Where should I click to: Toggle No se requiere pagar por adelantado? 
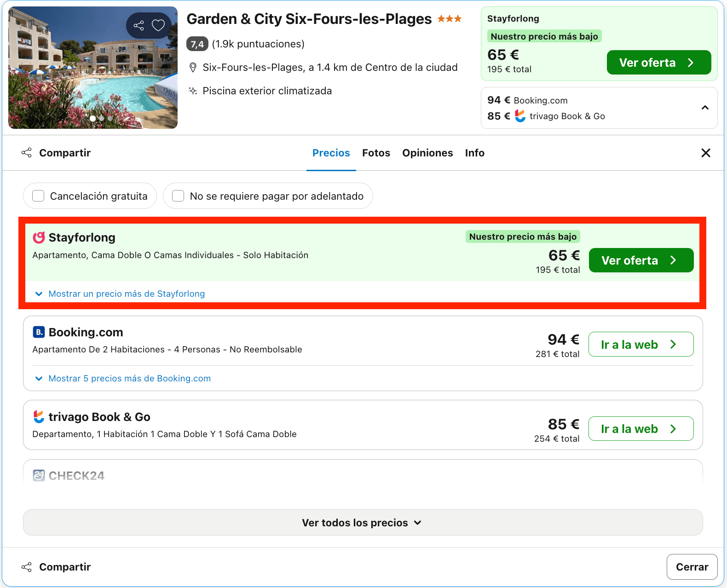coord(178,196)
